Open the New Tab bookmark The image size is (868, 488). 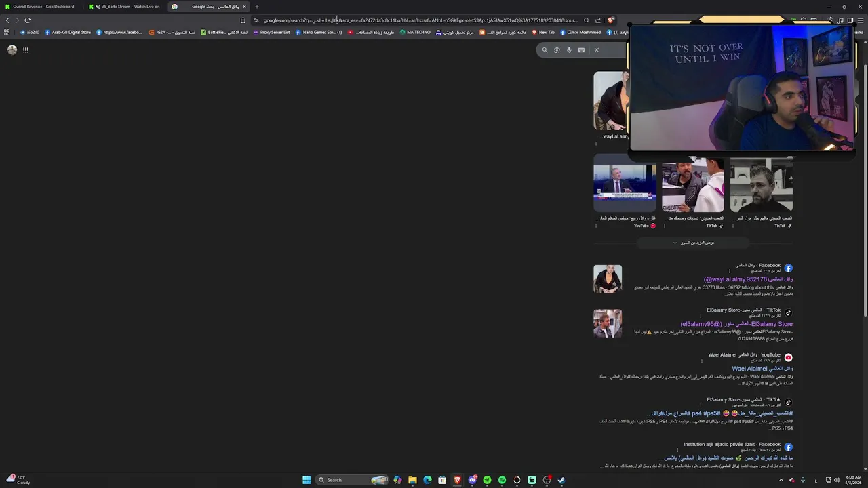pyautogui.click(x=543, y=32)
